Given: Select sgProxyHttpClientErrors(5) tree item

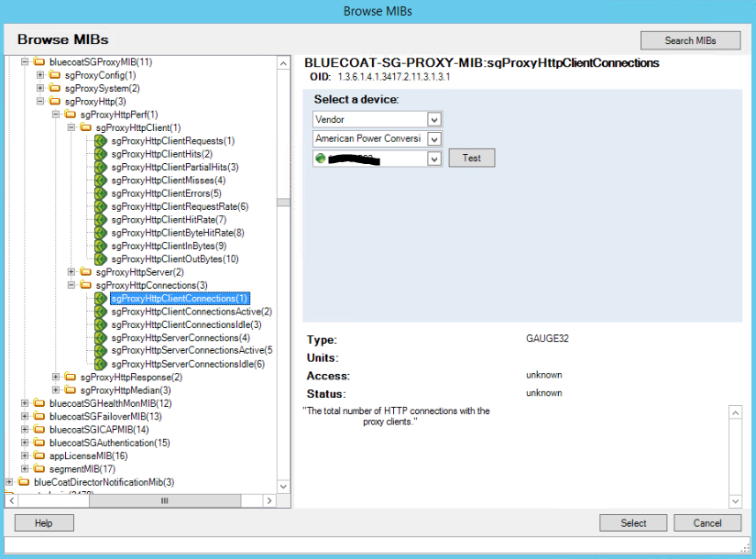Looking at the screenshot, I should [166, 193].
